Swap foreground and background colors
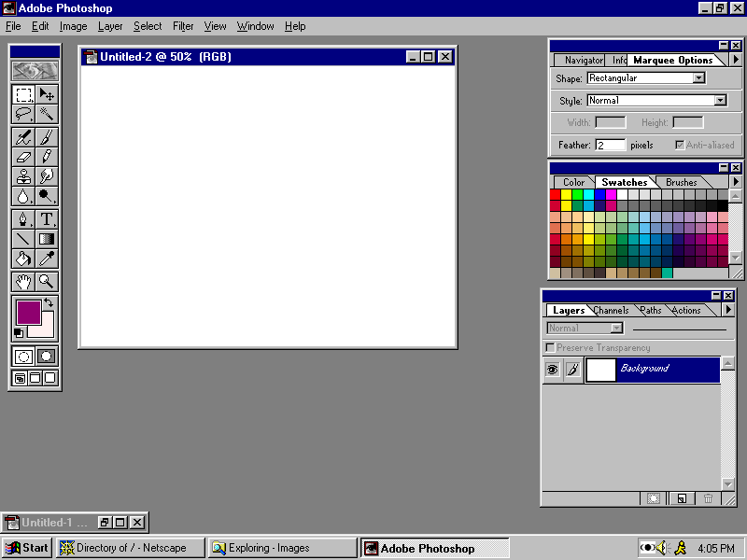This screenshot has width=747, height=560. [x=49, y=302]
